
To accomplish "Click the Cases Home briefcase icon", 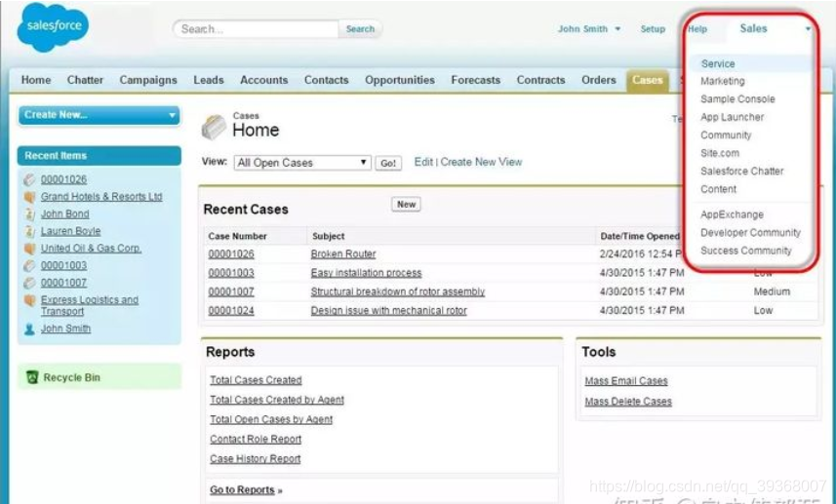I will click(214, 128).
